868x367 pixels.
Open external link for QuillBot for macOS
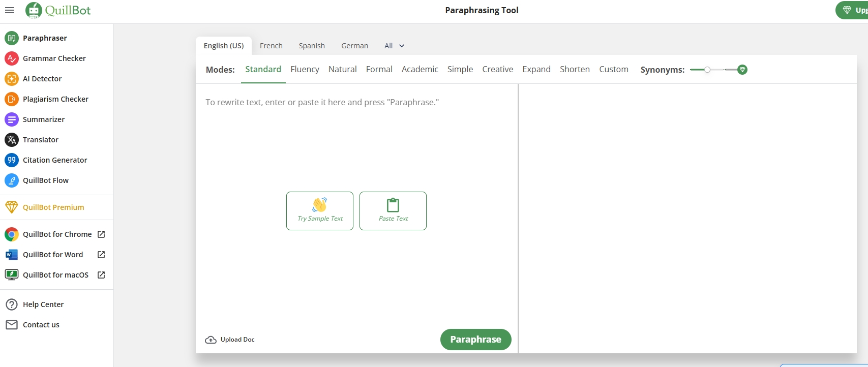101,275
